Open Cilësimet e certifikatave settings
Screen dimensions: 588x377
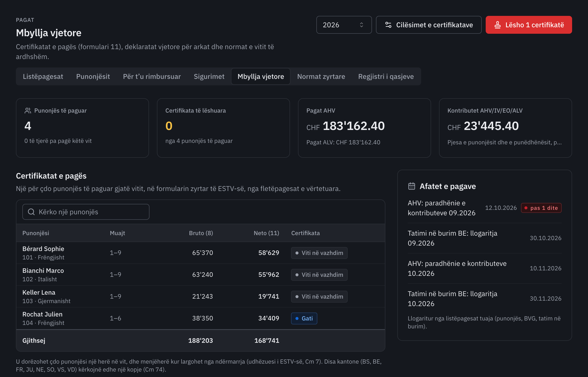click(x=429, y=25)
